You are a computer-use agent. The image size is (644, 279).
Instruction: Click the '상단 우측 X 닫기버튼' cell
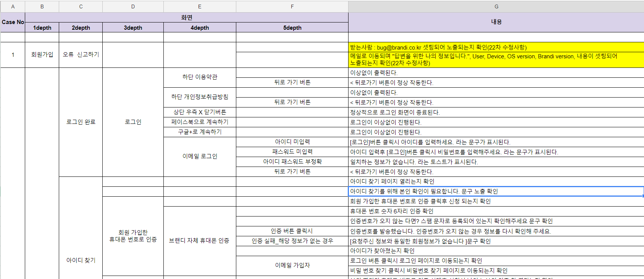[x=199, y=112]
